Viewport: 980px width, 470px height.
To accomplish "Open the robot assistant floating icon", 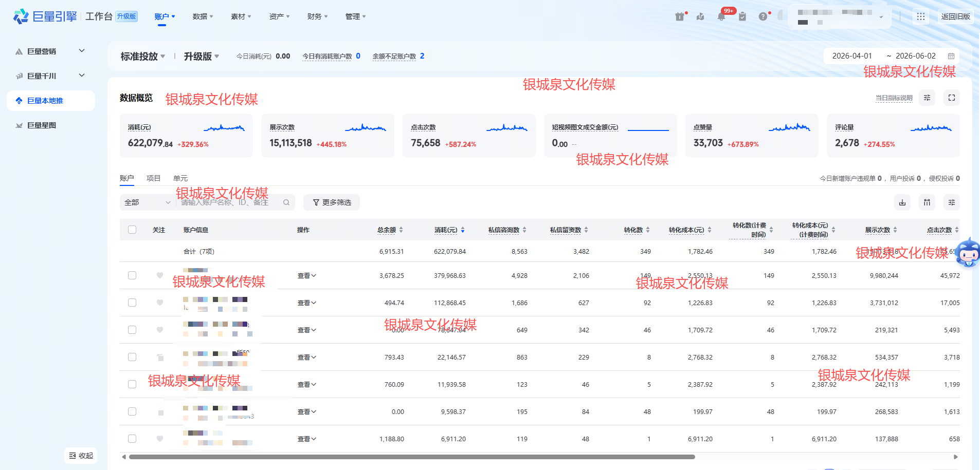I will (x=968, y=253).
